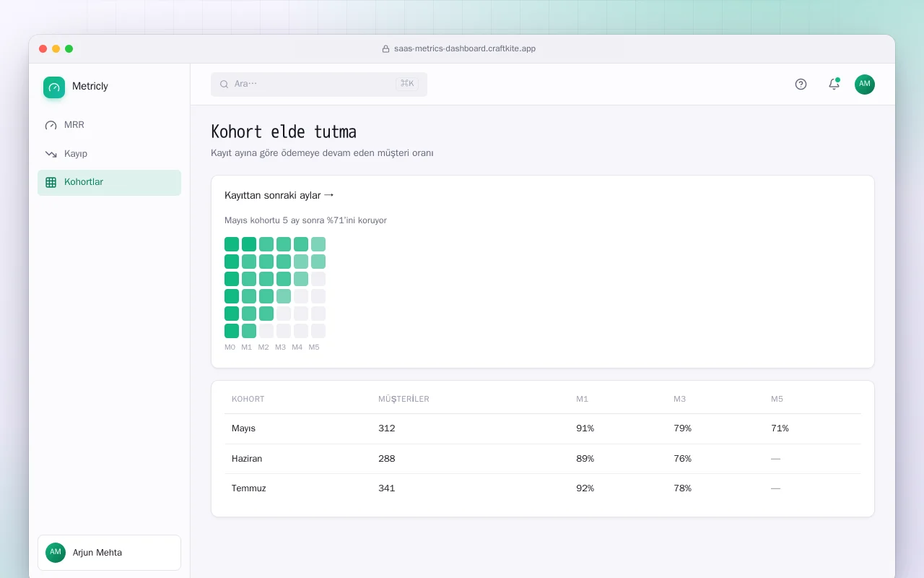The height and width of the screenshot is (578, 924).
Task: Click the Kayıp downward trend icon
Action: point(51,154)
